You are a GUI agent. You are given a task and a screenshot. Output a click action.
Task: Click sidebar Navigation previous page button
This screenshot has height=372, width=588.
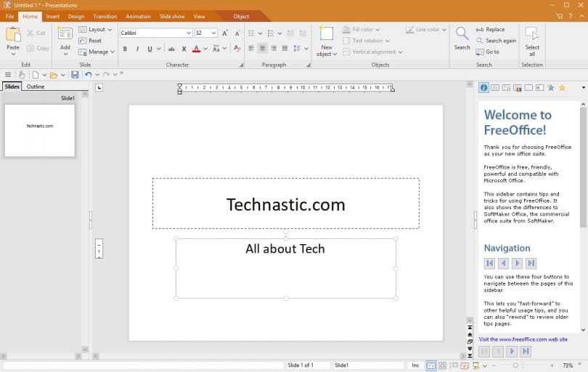[503, 263]
